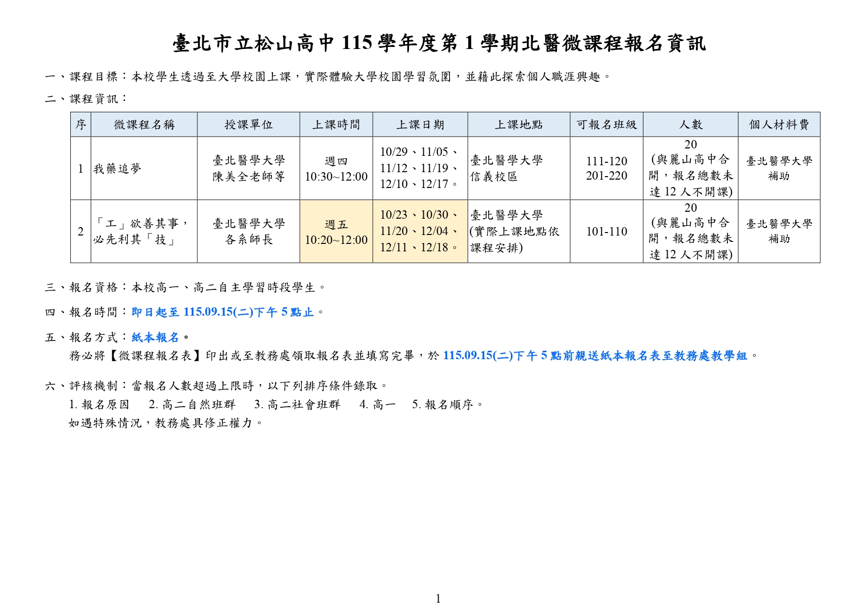Select the 上課地點 column header
868x614 pixels.
click(x=519, y=125)
